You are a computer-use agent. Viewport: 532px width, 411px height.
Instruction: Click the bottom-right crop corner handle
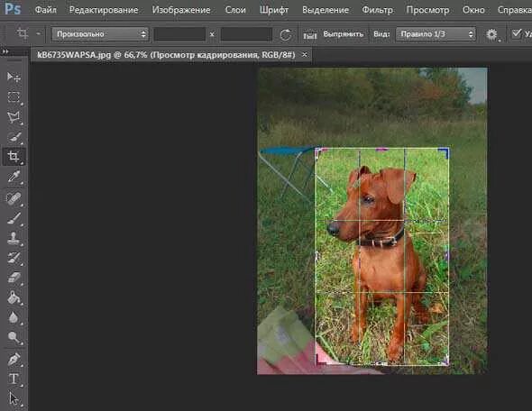pos(445,361)
